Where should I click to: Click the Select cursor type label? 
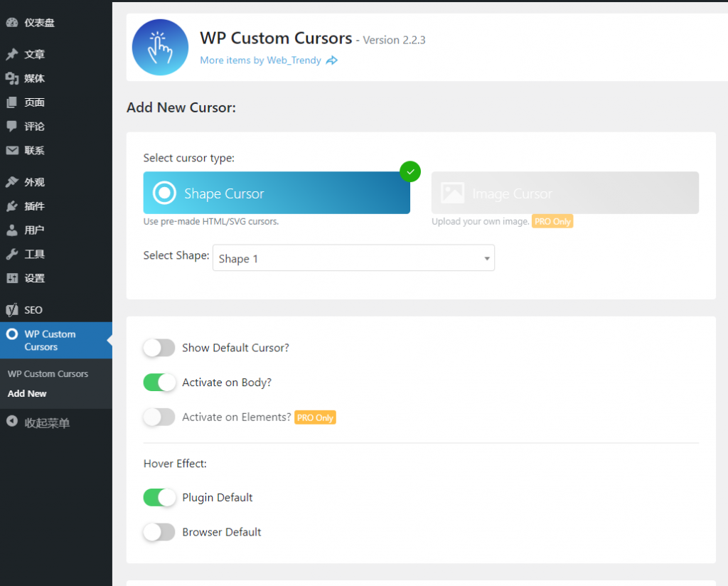click(x=189, y=159)
